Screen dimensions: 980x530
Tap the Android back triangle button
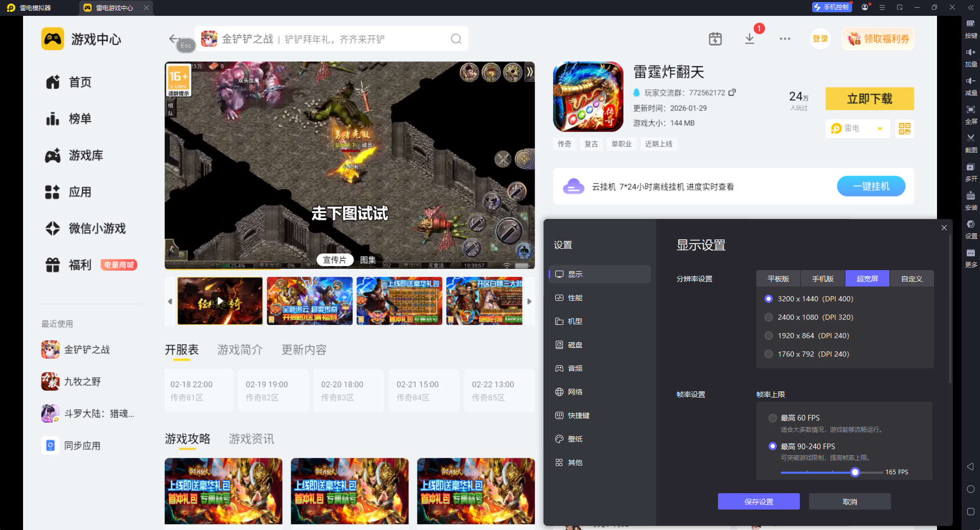pos(970,467)
